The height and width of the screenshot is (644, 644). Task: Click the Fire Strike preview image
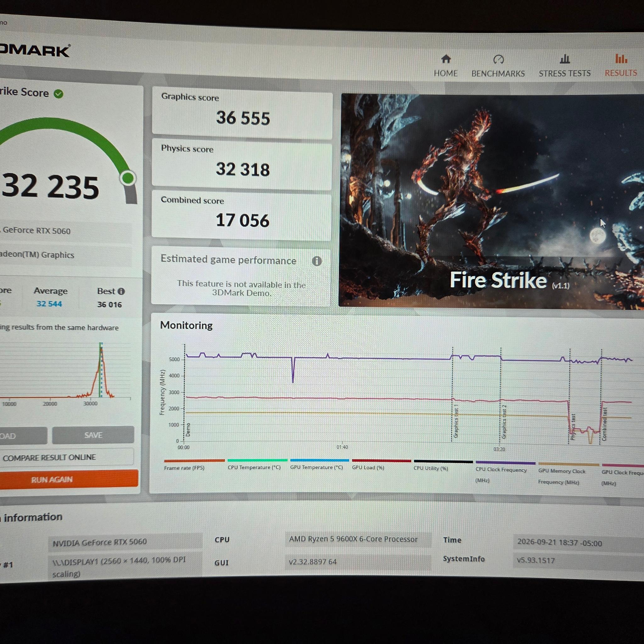click(491, 201)
